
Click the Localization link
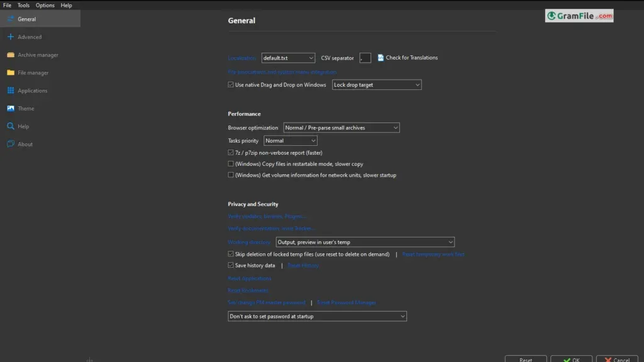coord(242,58)
